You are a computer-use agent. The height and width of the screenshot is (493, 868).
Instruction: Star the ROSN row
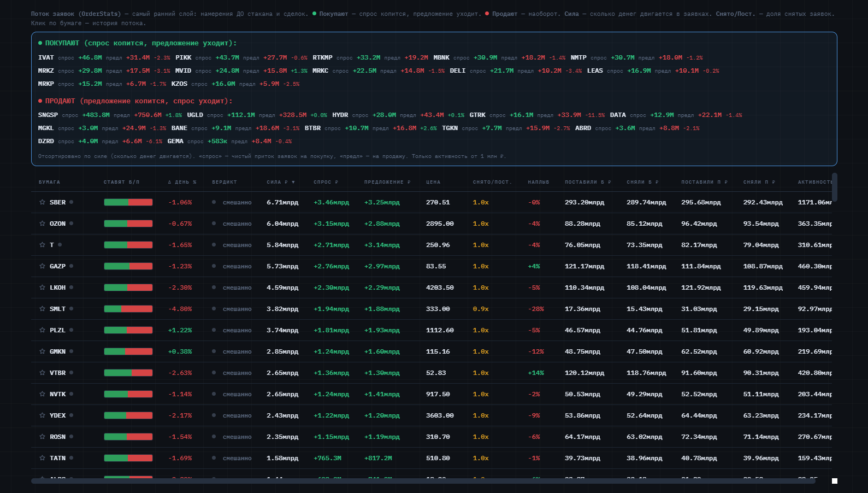(42, 437)
